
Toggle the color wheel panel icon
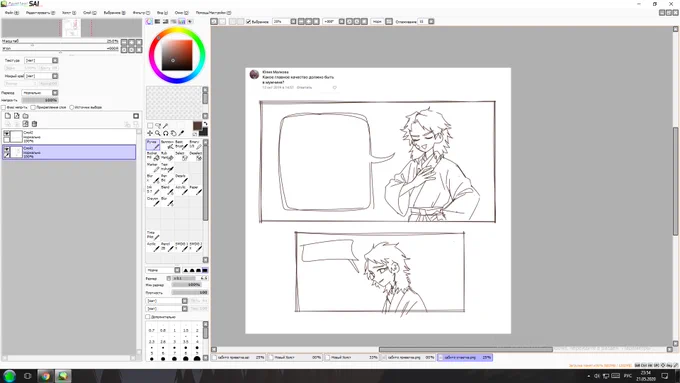[x=149, y=21]
